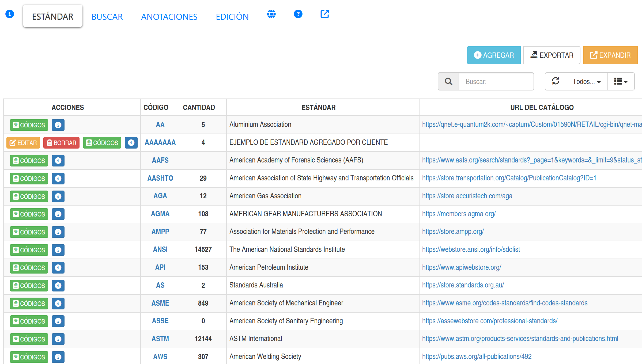
Task: Focus the Buscar search input field
Action: coord(496,81)
